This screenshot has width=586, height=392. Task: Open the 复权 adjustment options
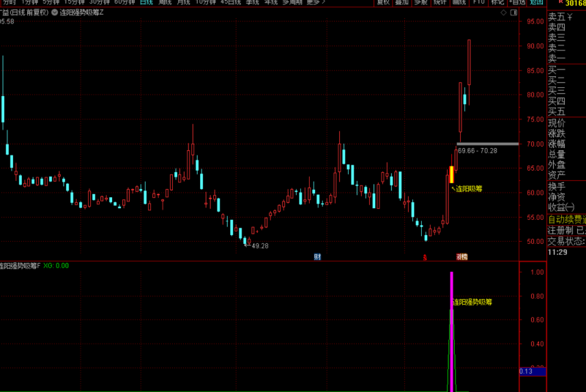[383, 2]
